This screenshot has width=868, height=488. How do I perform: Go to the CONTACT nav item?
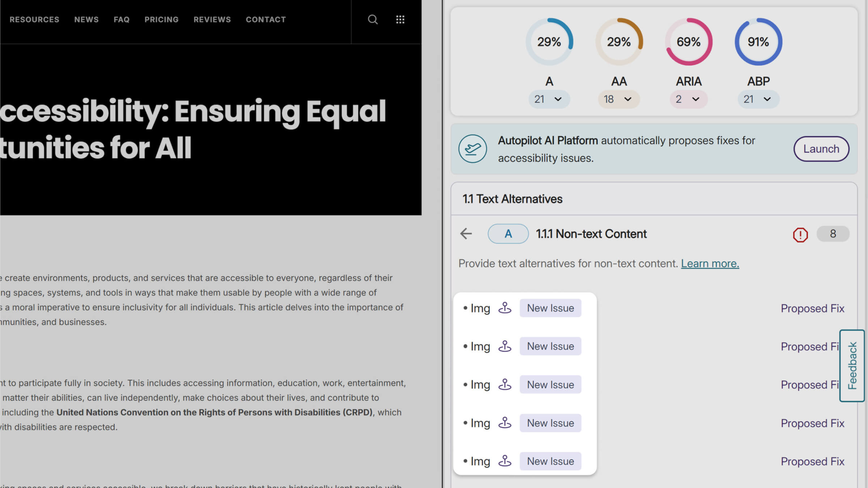[266, 20]
